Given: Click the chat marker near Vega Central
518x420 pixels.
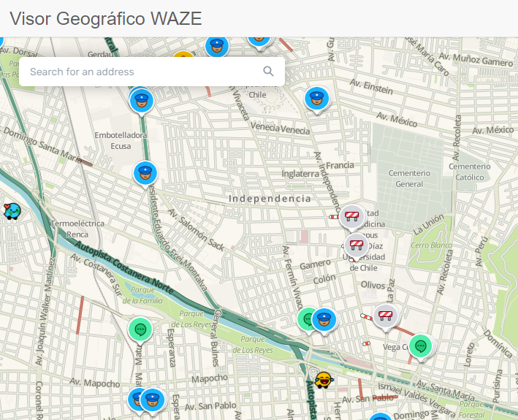Looking at the screenshot, I should pyautogui.click(x=421, y=346).
